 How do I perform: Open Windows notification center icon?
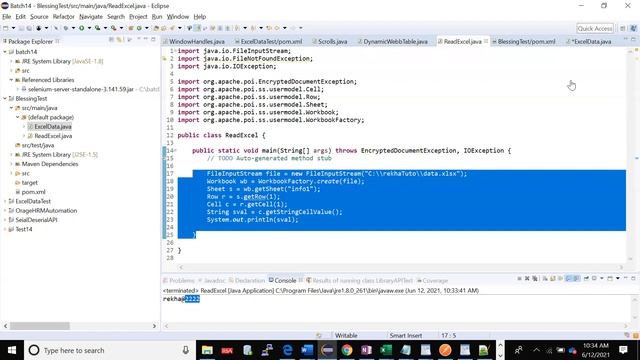click(x=623, y=350)
